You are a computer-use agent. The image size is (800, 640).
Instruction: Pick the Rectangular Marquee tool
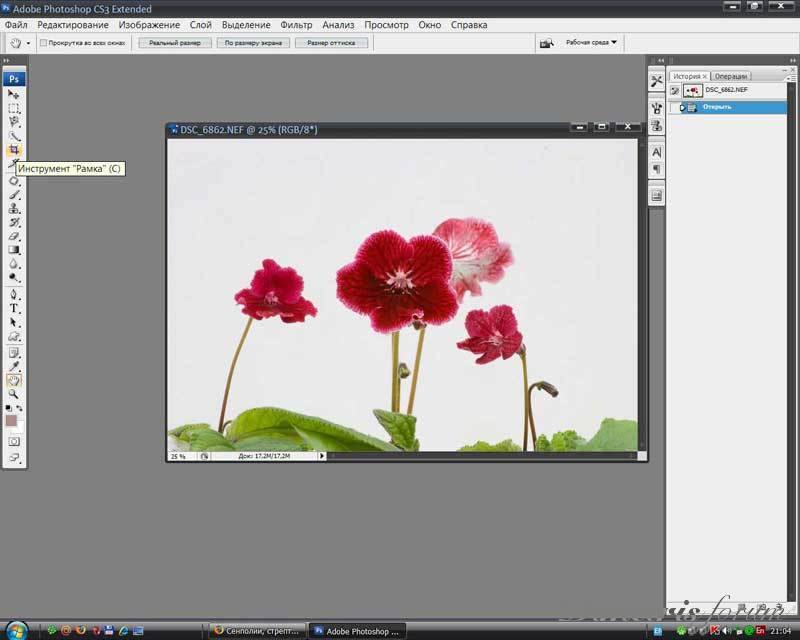14,108
